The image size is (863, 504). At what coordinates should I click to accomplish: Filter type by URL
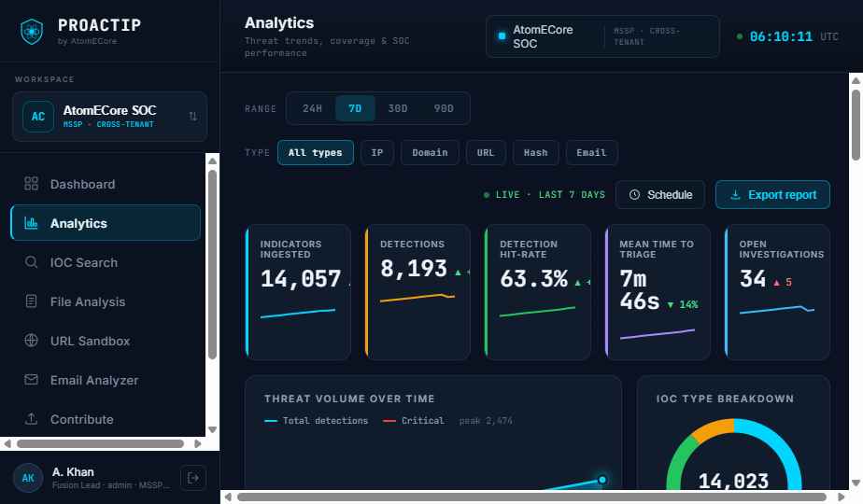coord(486,152)
